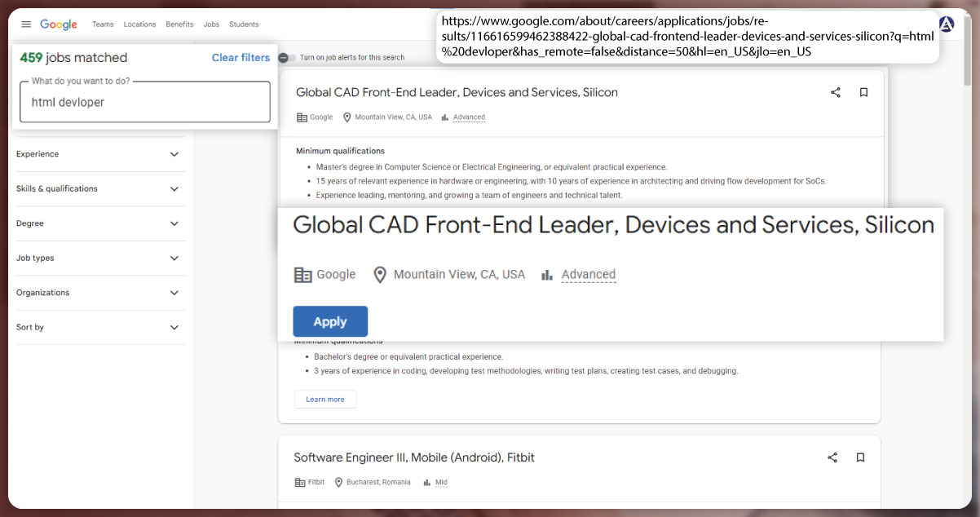Viewport: 980px width, 517px height.
Task: Click the location pin beside Bucharest, Romania
Action: 338,483
